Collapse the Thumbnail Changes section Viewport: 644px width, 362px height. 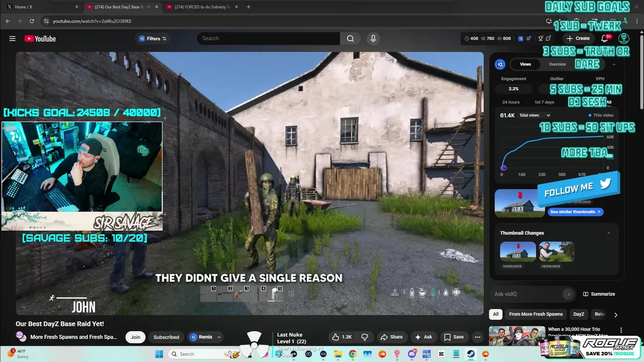click(x=609, y=233)
